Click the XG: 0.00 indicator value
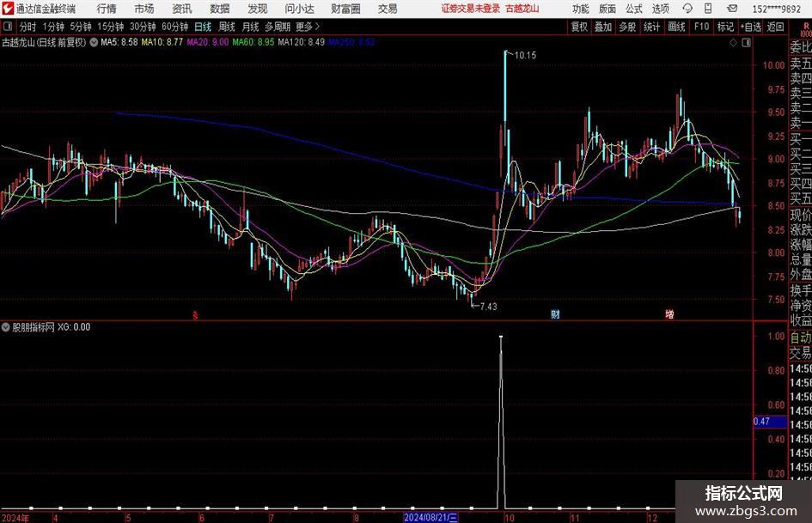 coord(74,327)
